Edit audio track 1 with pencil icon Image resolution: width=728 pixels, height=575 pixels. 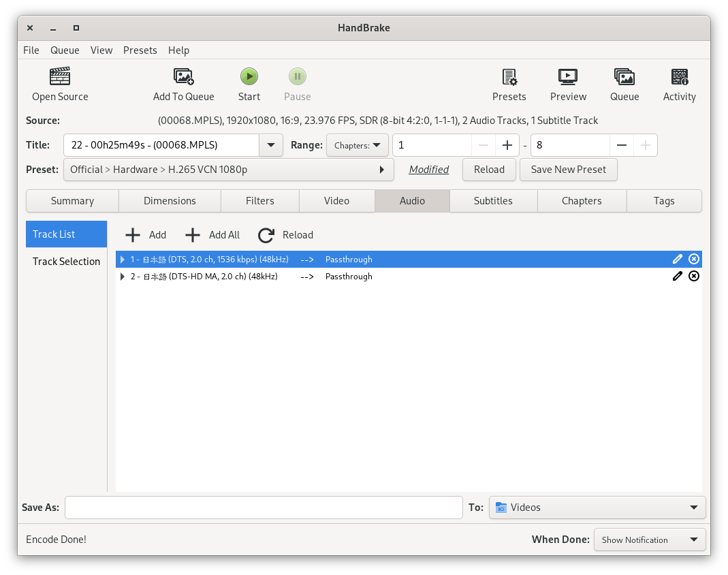[677, 259]
